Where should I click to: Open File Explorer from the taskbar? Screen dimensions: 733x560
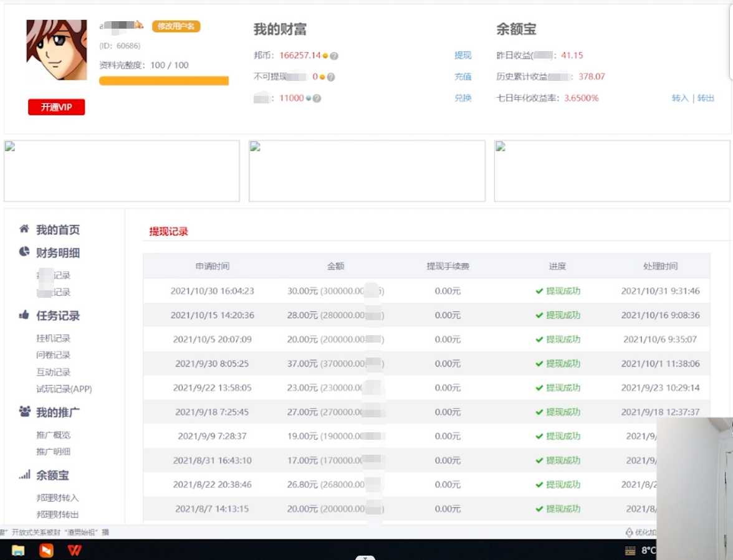(x=19, y=551)
